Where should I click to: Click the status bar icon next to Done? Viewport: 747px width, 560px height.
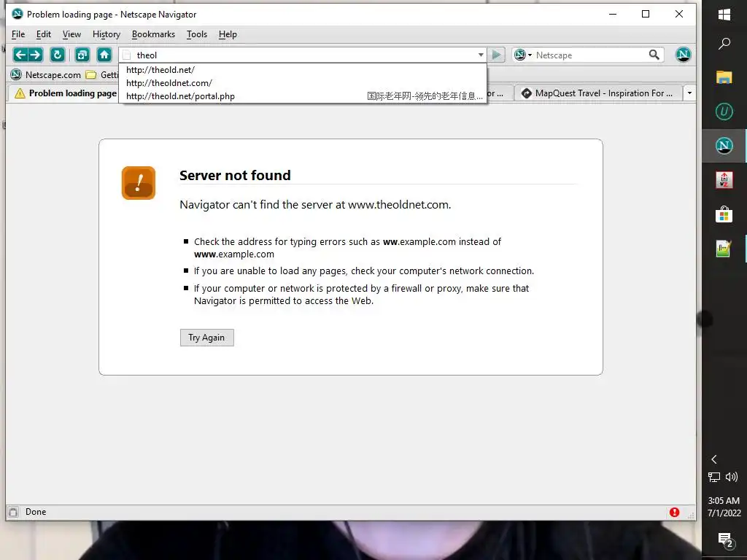(x=13, y=512)
